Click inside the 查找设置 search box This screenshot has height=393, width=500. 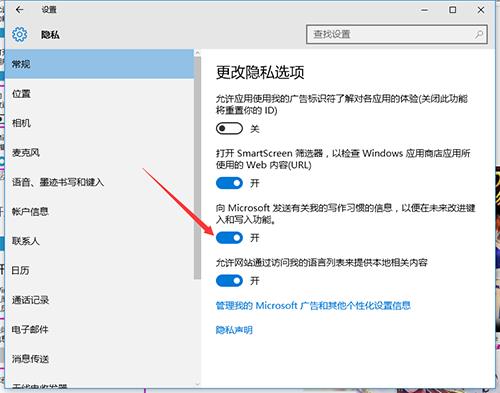397,34
